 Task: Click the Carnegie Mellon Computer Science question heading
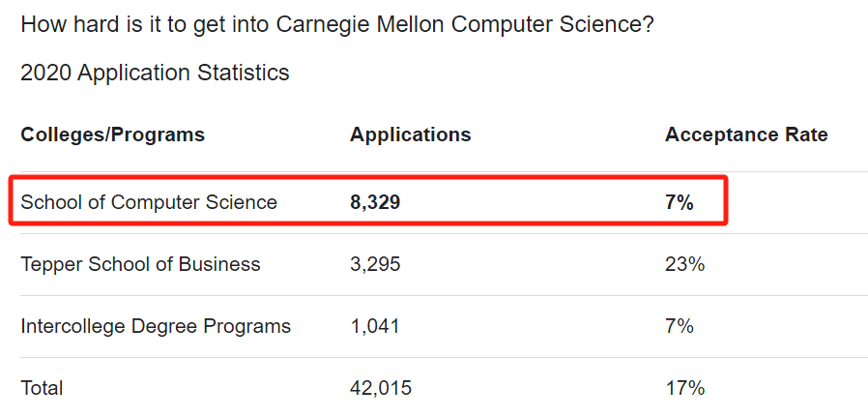coord(337,24)
